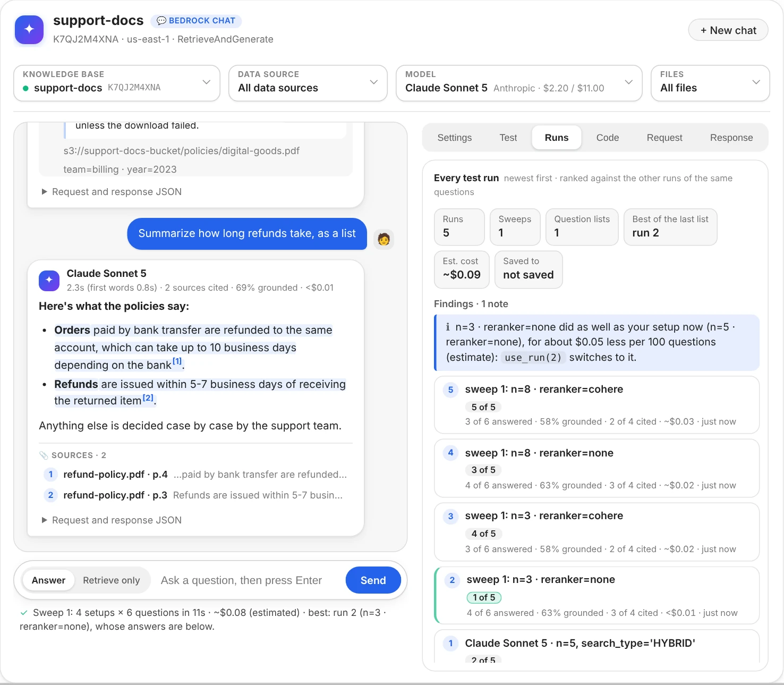Switch to the Settings tab

tap(455, 138)
